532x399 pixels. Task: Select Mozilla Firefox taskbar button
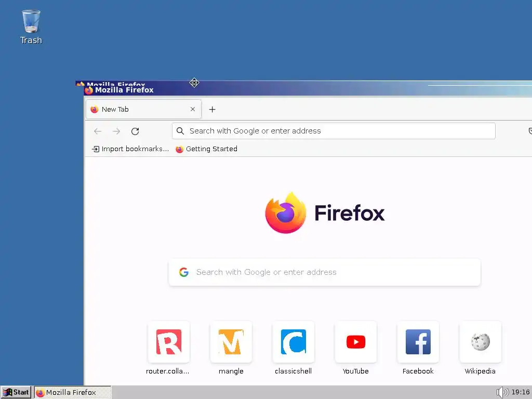(73, 392)
